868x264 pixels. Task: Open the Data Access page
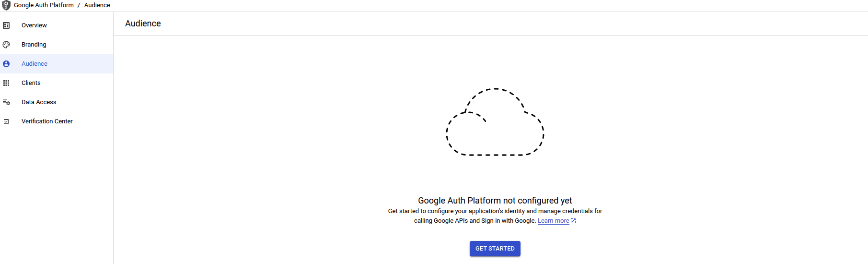39,102
